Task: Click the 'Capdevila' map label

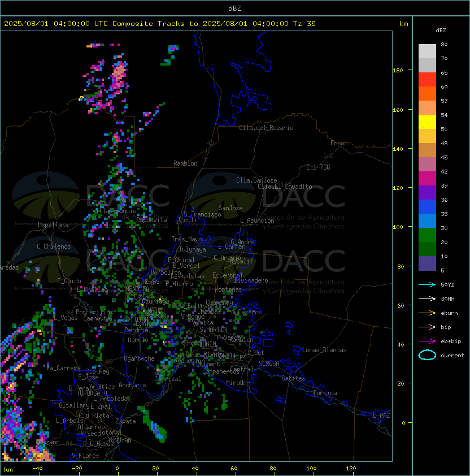Action: coord(151,220)
